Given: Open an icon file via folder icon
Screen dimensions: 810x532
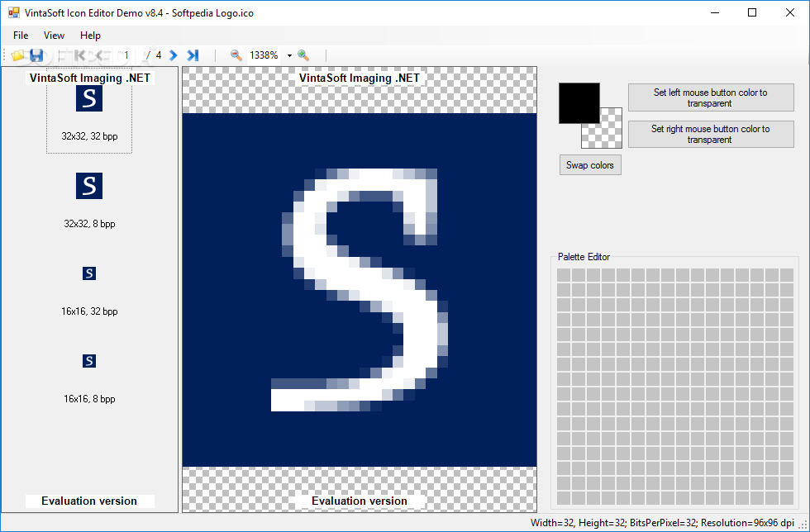Looking at the screenshot, I should pos(18,55).
